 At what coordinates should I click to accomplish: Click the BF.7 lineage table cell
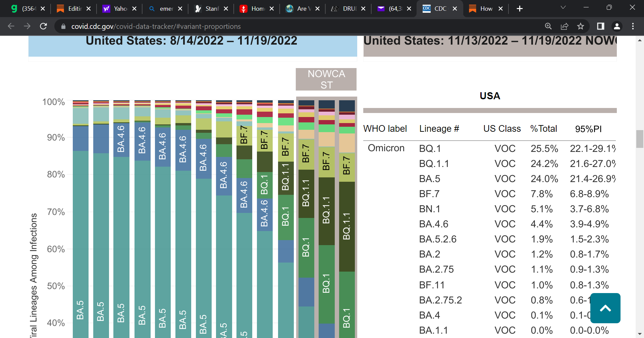point(429,194)
